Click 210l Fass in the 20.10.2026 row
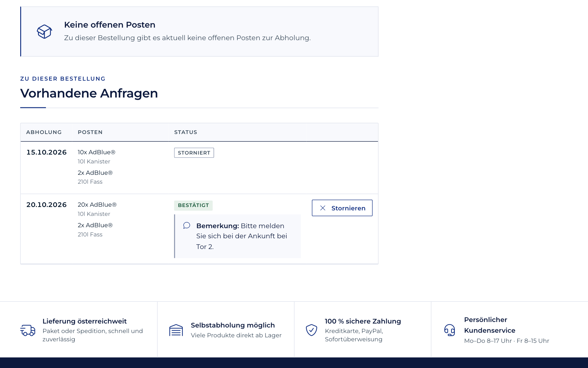The width and height of the screenshot is (588, 368). pyautogui.click(x=90, y=234)
